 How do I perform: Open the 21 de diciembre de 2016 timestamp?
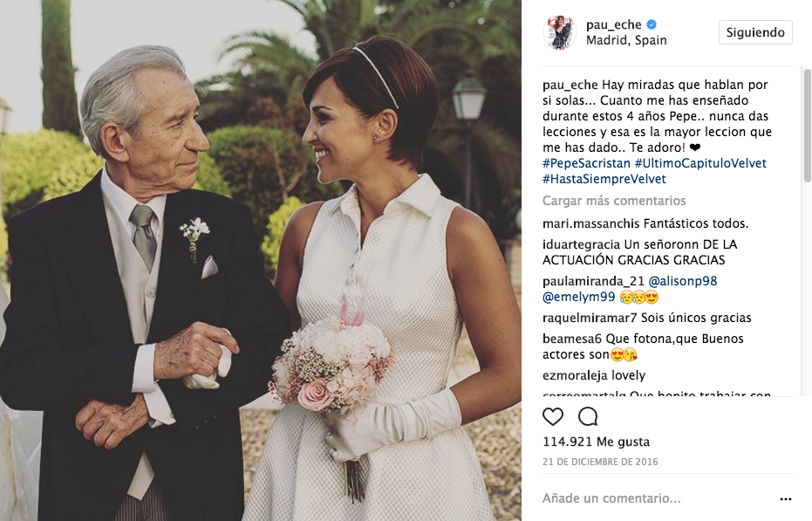tap(600, 462)
